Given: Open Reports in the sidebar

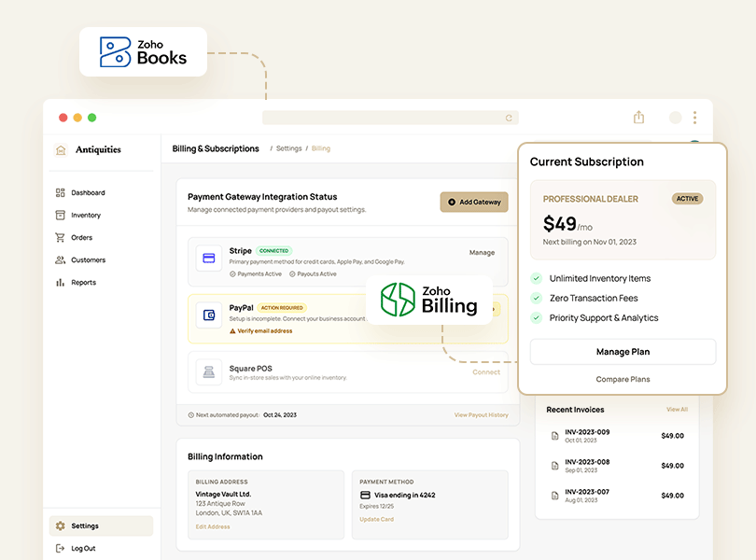Looking at the screenshot, I should [x=83, y=283].
